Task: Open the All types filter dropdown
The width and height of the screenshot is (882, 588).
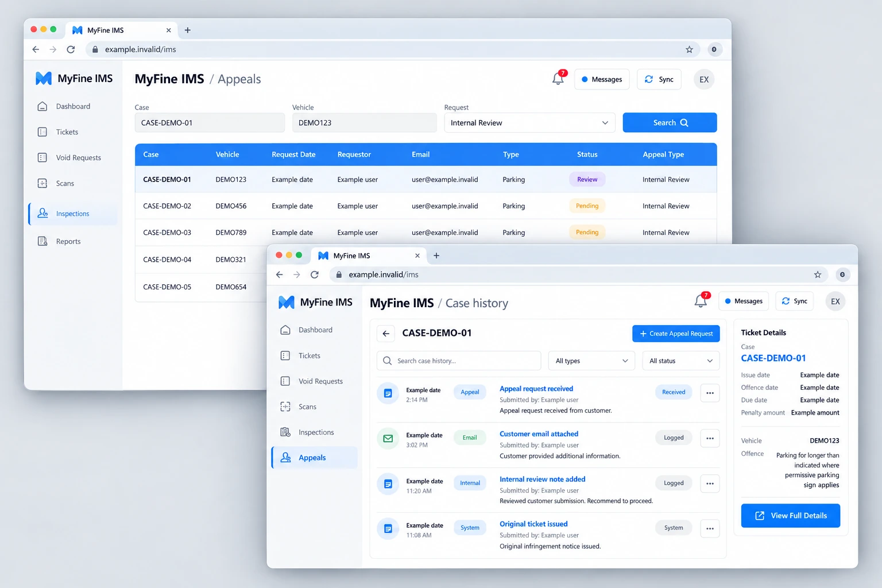Action: 591,361
